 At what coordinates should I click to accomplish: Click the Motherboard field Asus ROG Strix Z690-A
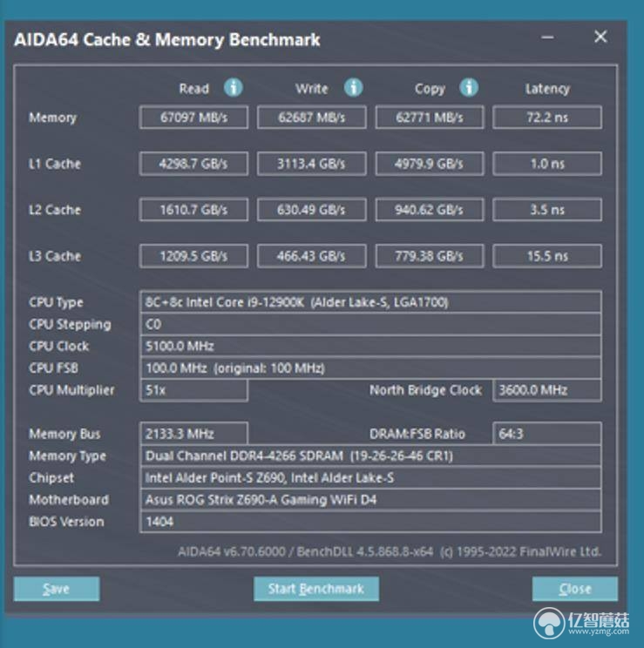coord(370,499)
